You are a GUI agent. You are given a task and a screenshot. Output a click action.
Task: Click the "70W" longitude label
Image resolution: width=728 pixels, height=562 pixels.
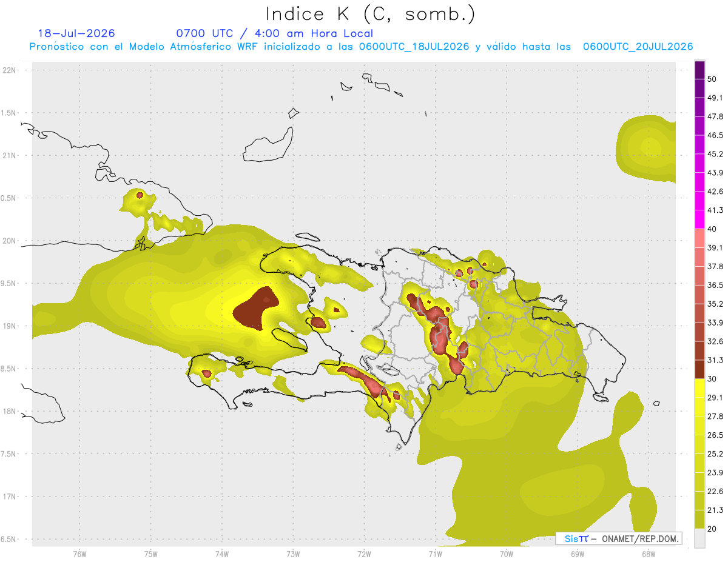tap(507, 554)
